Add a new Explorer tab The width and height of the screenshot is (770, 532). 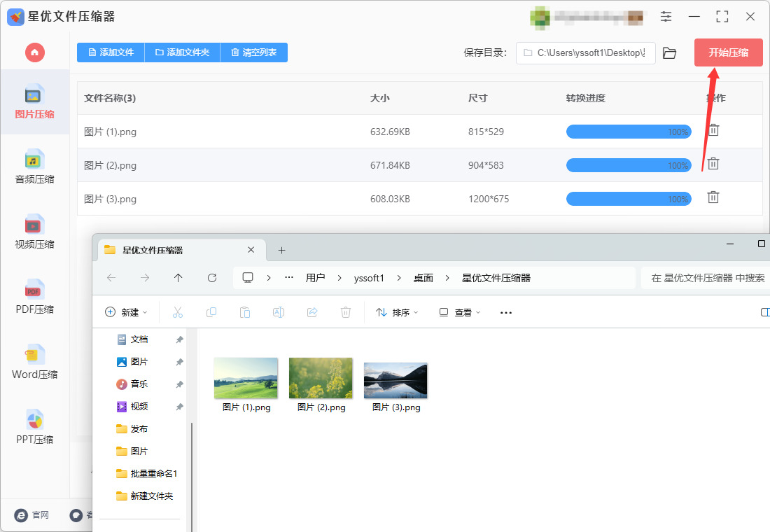coord(282,251)
